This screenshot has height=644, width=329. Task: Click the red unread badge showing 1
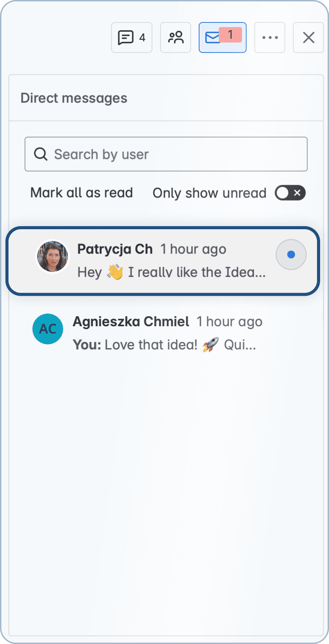pos(230,35)
